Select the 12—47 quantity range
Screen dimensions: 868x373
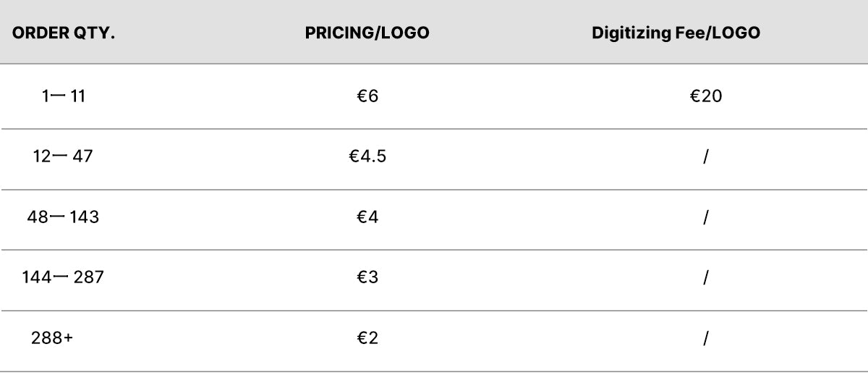click(63, 156)
